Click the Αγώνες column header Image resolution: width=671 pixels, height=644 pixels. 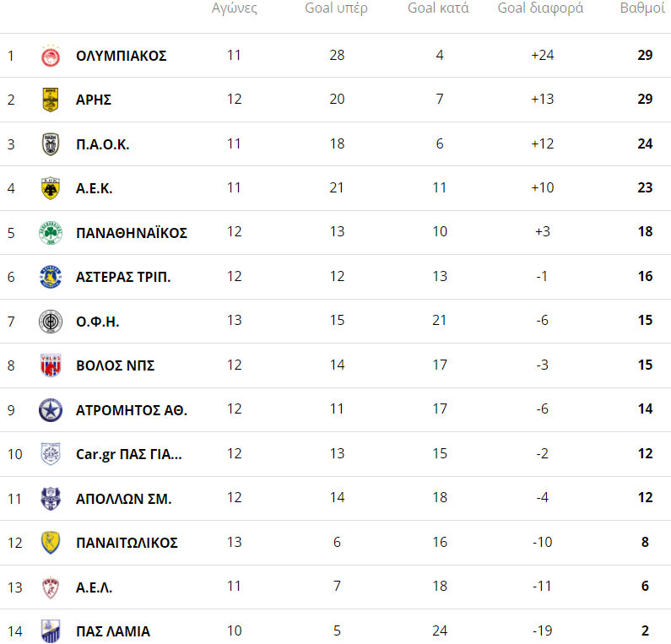(234, 9)
